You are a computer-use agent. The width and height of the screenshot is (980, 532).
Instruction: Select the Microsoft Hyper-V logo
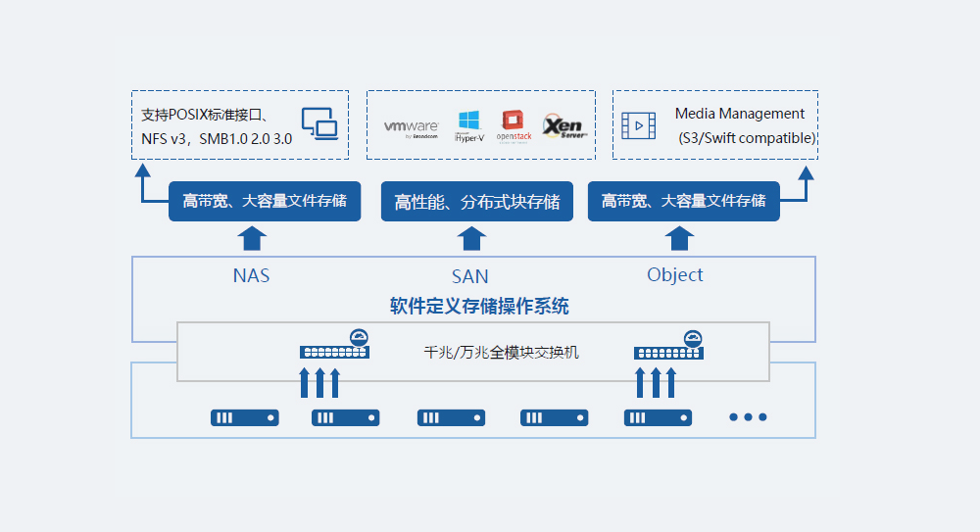469,126
